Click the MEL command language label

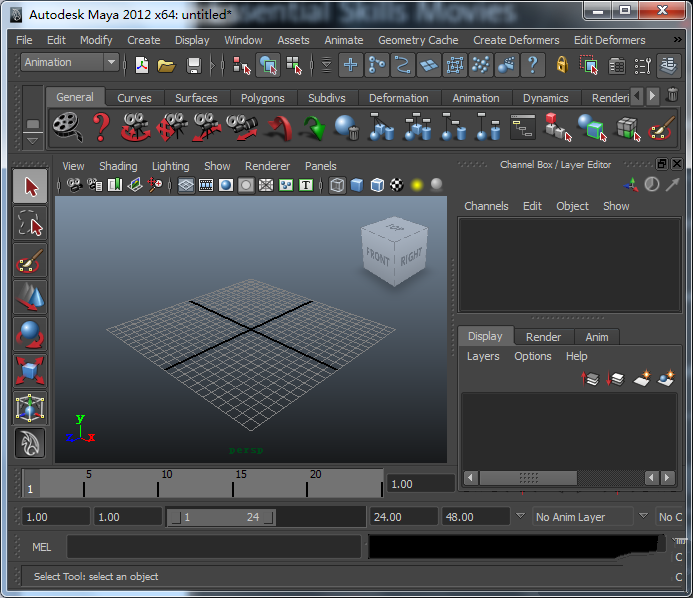point(42,547)
